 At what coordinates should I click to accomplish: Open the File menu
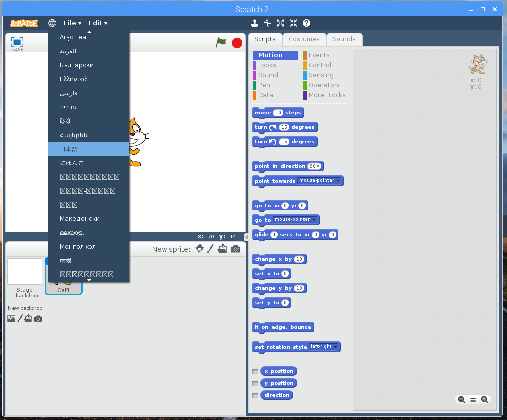pos(72,23)
